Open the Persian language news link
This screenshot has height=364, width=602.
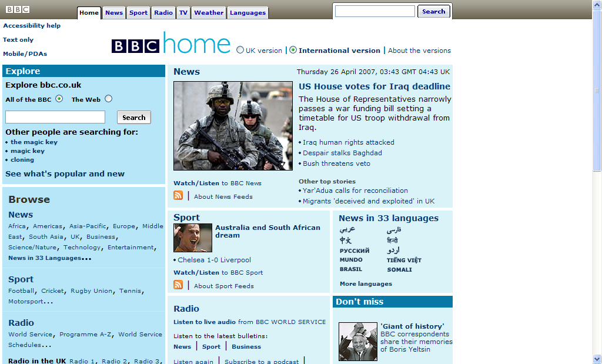pos(394,230)
